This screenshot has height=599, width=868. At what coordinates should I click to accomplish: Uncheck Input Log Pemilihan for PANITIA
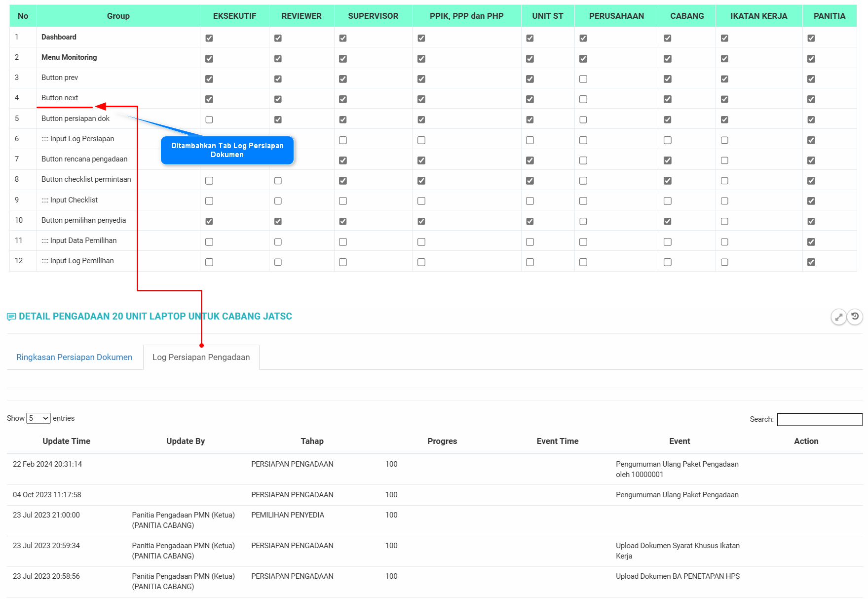tap(811, 262)
